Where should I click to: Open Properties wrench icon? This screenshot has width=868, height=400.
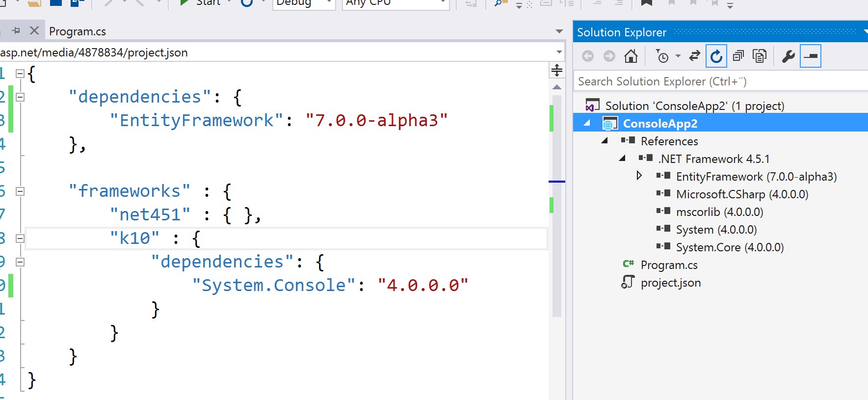point(789,56)
